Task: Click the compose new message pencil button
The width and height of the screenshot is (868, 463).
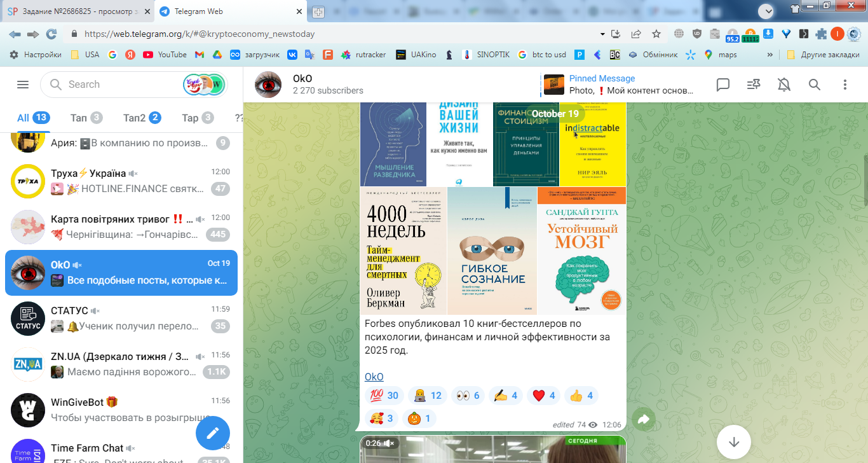Action: [x=213, y=433]
